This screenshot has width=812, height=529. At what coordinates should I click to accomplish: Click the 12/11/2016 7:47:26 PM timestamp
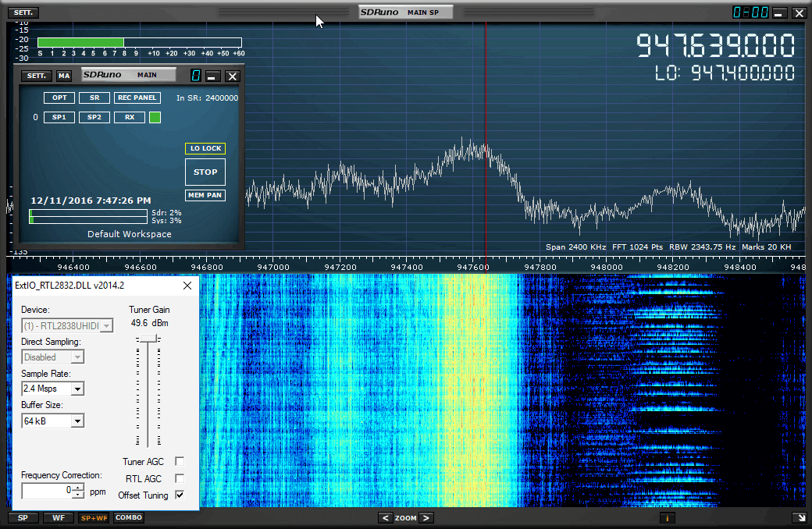click(x=91, y=201)
